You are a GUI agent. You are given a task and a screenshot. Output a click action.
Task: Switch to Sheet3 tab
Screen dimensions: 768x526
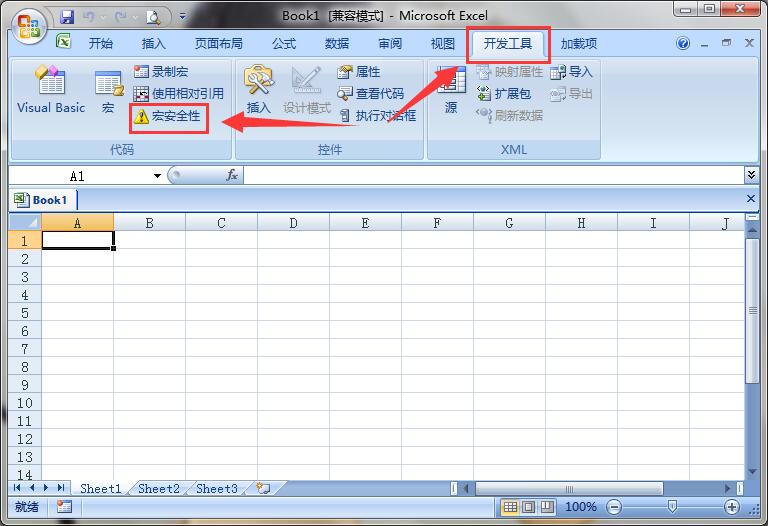(217, 489)
